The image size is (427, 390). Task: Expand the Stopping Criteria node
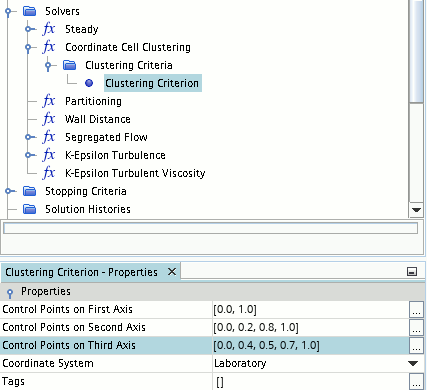[8, 191]
